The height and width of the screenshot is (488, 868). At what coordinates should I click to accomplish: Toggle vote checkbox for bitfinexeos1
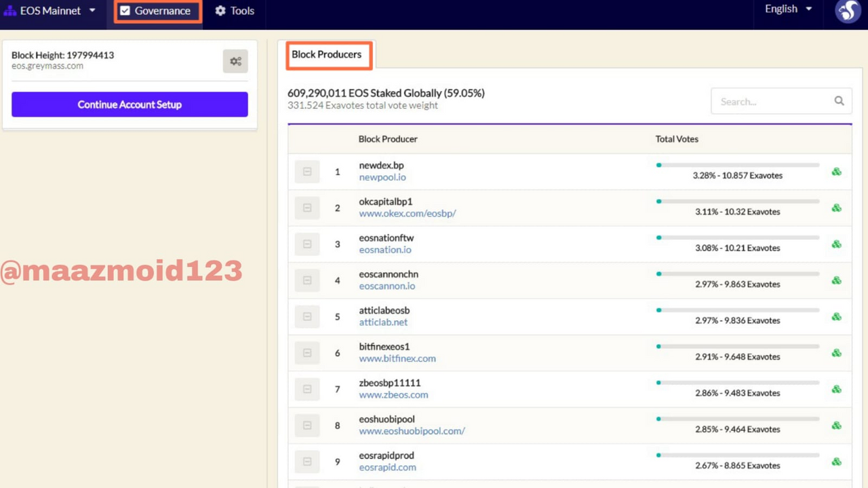[x=307, y=353]
